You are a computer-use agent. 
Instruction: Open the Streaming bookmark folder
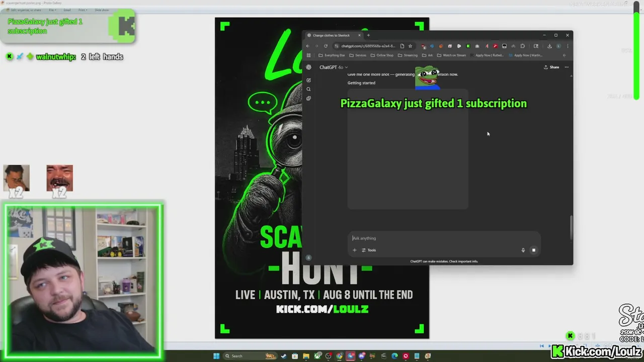pos(408,55)
